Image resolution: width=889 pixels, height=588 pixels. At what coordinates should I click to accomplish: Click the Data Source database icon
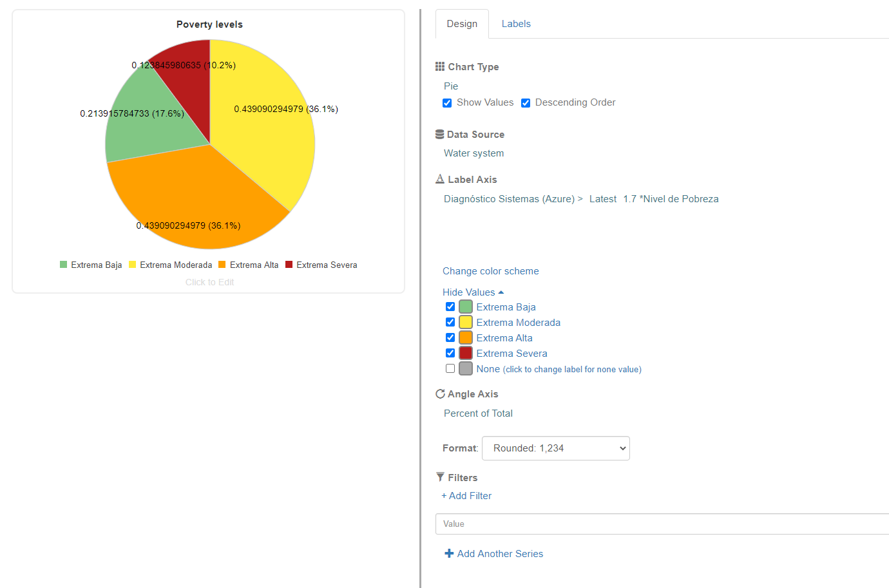point(440,134)
